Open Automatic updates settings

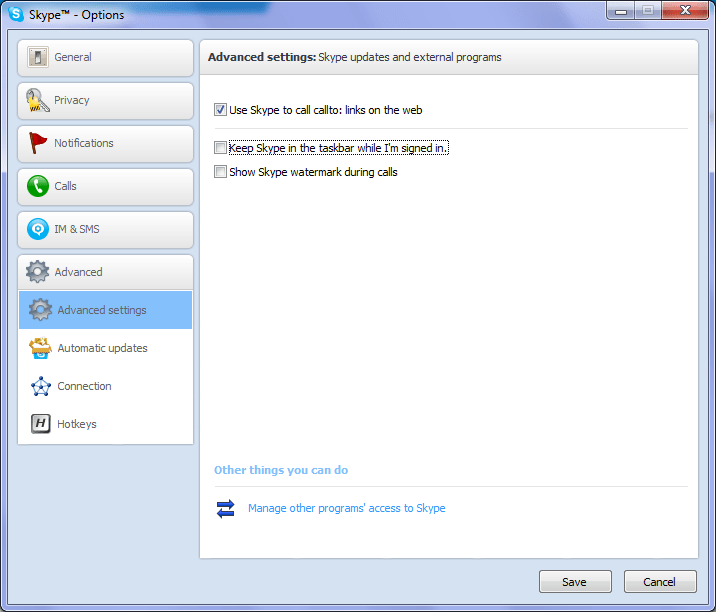pyautogui.click(x=105, y=348)
